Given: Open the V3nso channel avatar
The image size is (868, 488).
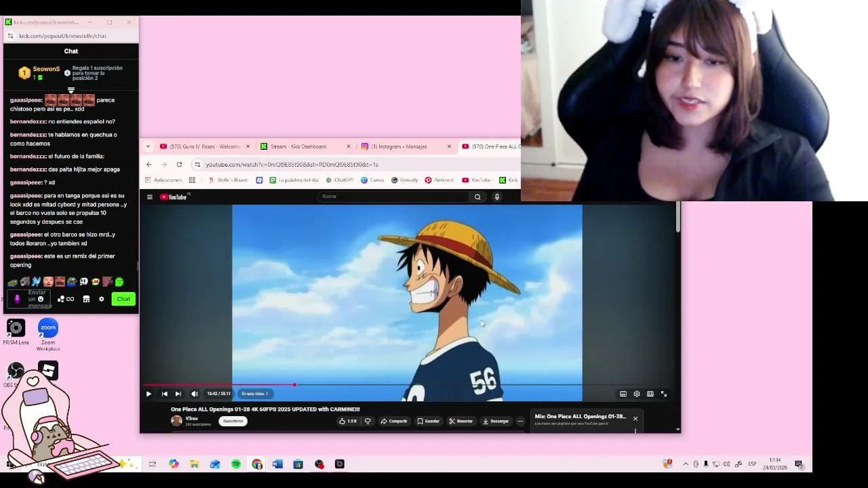Looking at the screenshot, I should 176,421.
